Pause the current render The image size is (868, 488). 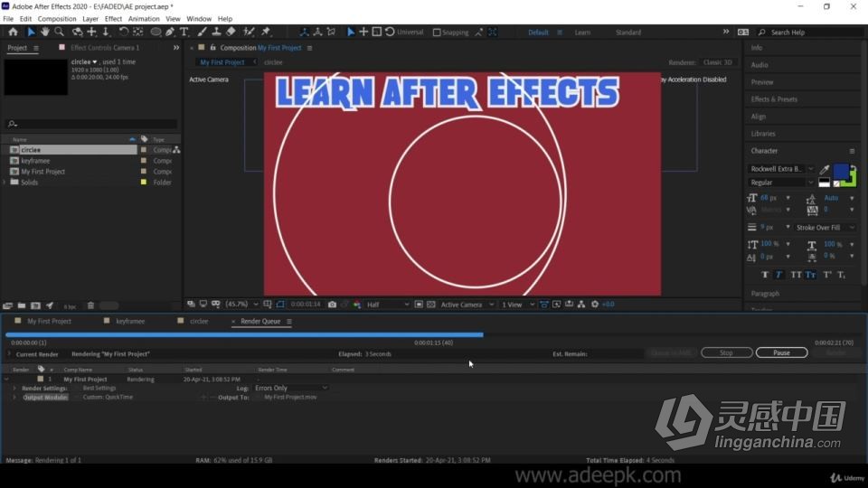[x=781, y=352]
